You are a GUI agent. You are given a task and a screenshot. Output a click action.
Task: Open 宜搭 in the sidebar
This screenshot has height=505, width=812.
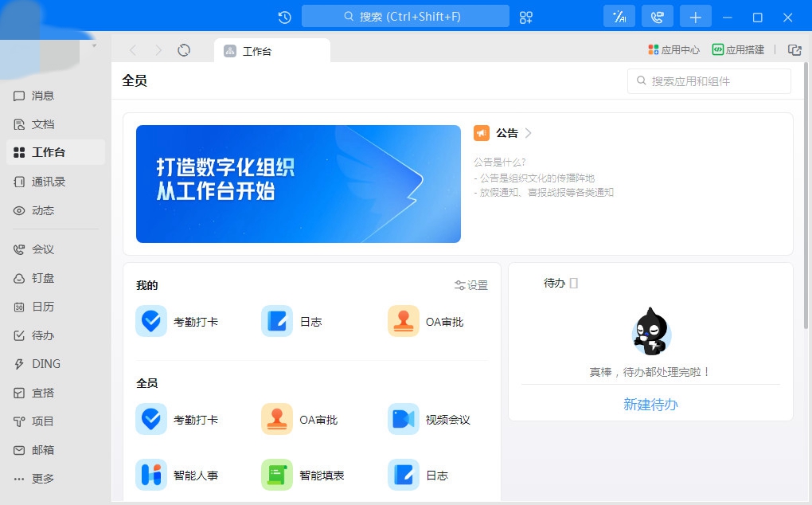[x=56, y=393]
